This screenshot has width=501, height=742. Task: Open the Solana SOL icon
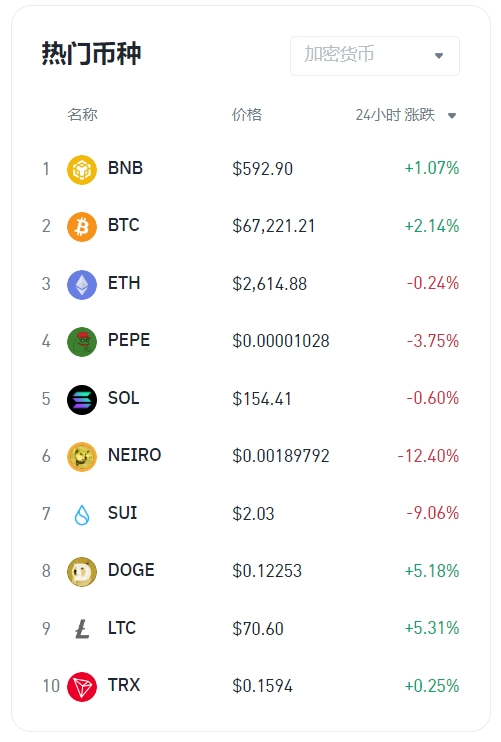(x=82, y=399)
